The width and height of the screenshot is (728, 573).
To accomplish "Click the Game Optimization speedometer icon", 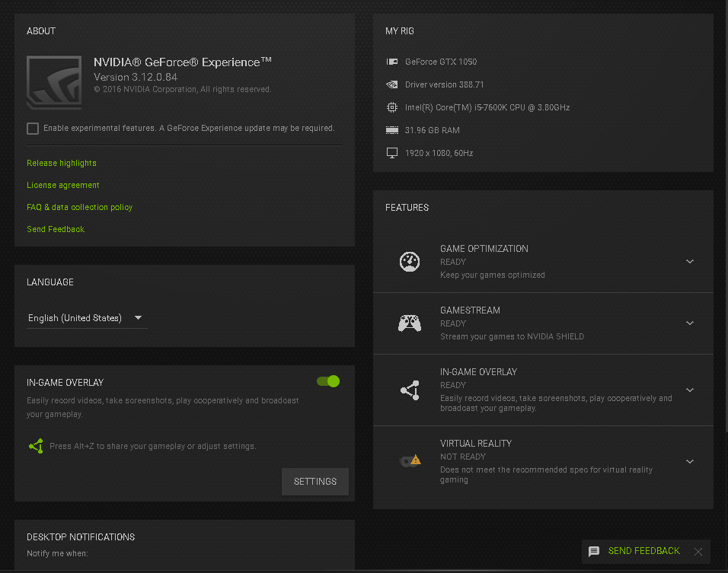I will pos(410,261).
